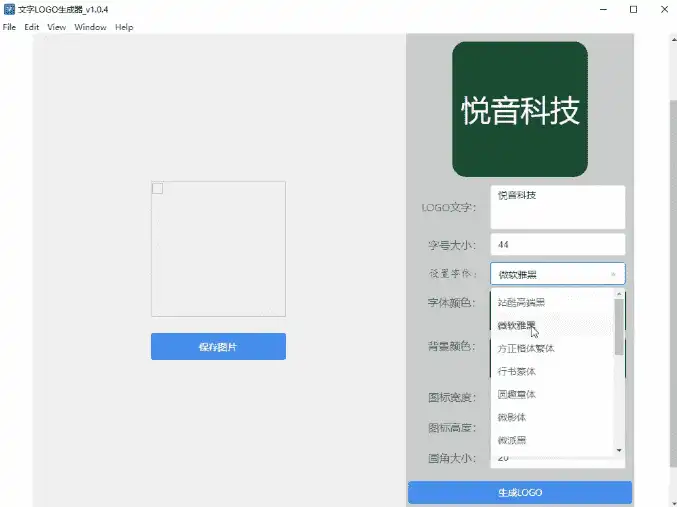Click the LOGO文字 text input box

pos(557,207)
